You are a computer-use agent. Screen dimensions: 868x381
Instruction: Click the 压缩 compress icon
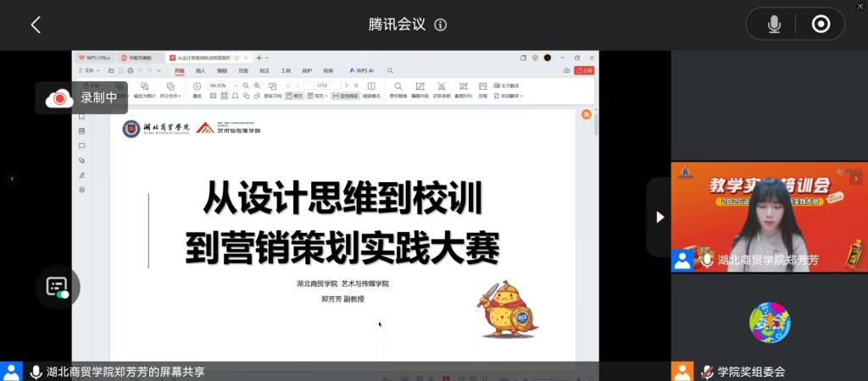(482, 90)
